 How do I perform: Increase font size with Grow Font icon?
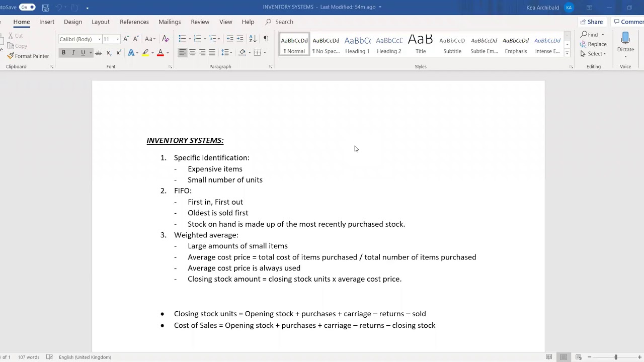coord(126,39)
